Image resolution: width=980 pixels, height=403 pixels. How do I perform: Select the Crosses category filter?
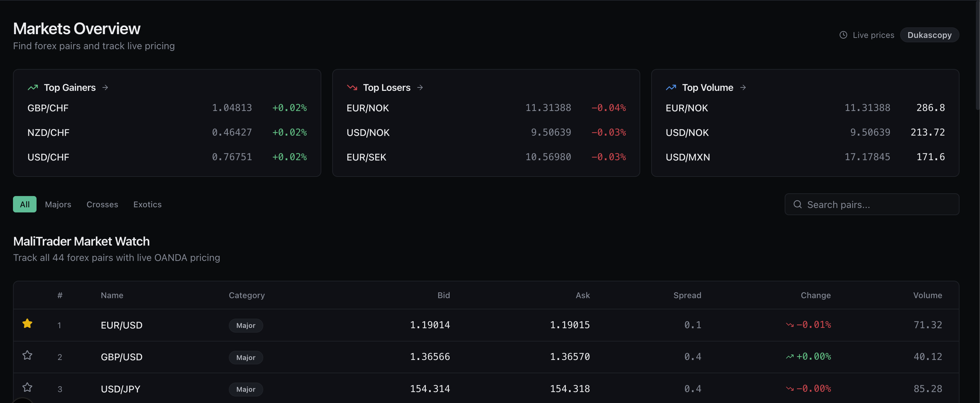102,204
